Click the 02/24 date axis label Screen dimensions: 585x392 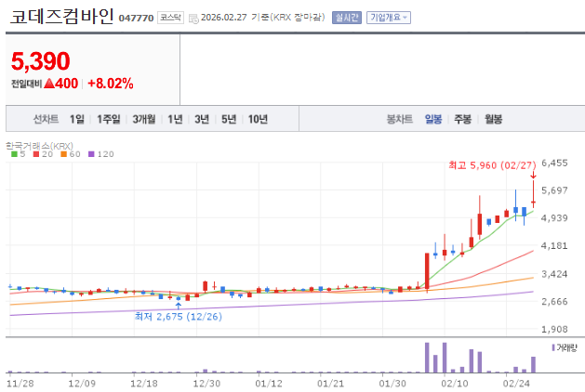[516, 384]
